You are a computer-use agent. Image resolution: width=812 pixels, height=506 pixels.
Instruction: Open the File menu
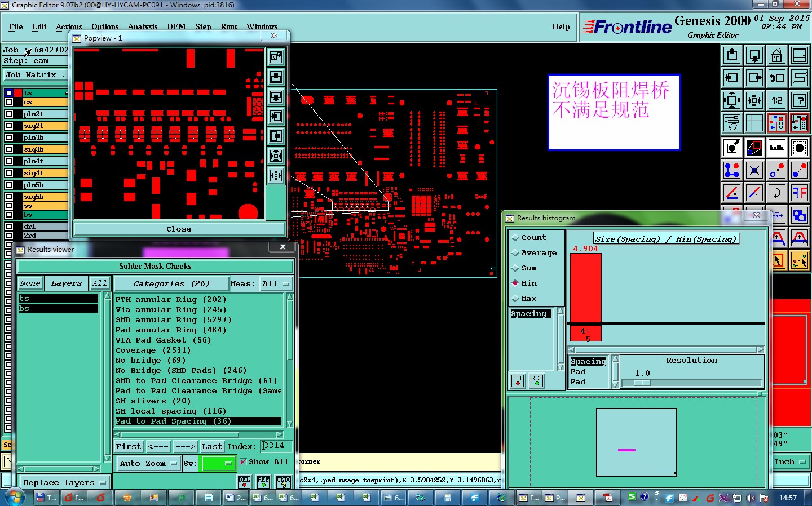click(16, 26)
